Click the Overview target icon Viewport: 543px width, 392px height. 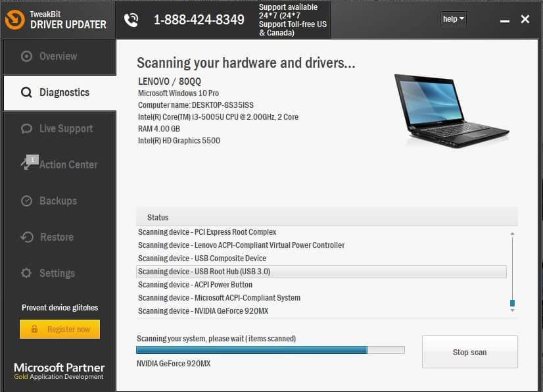pyautogui.click(x=26, y=56)
